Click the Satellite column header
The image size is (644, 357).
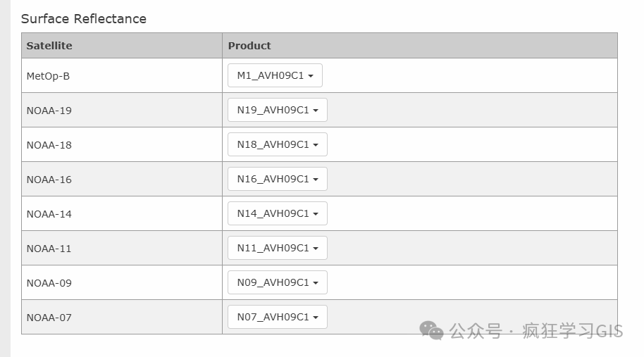[49, 46]
